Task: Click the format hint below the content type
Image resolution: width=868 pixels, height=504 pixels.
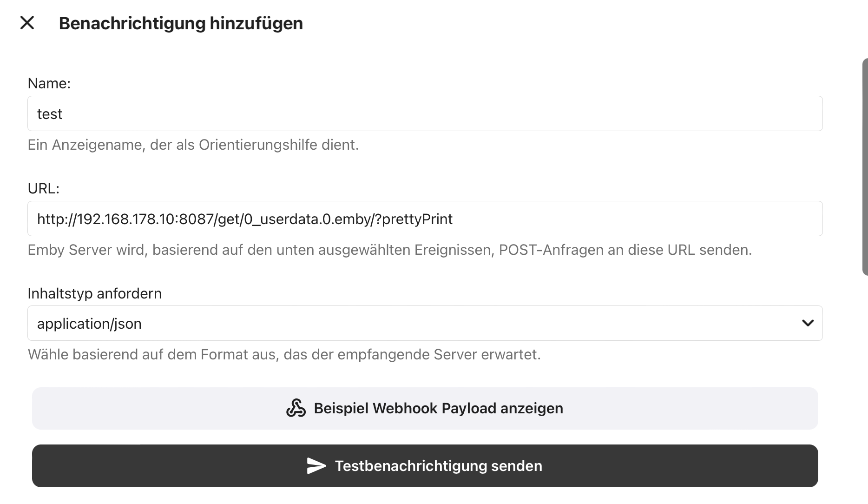Action: [x=284, y=354]
